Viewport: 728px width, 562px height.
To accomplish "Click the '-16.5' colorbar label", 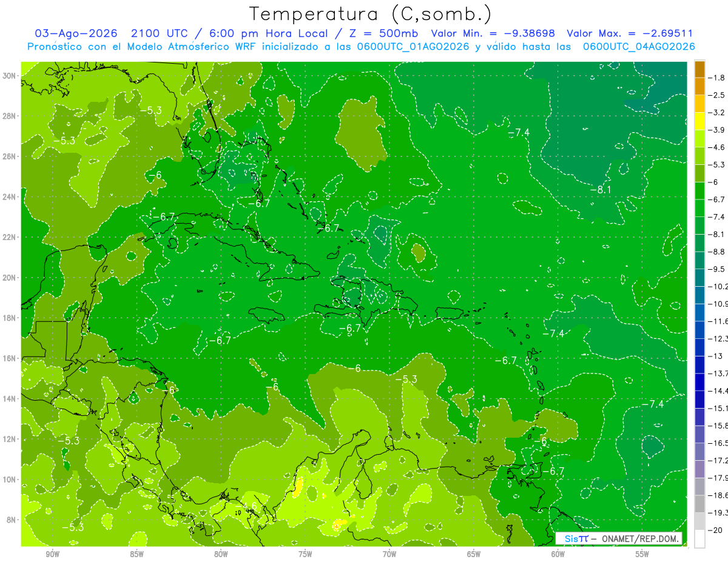I will [718, 443].
